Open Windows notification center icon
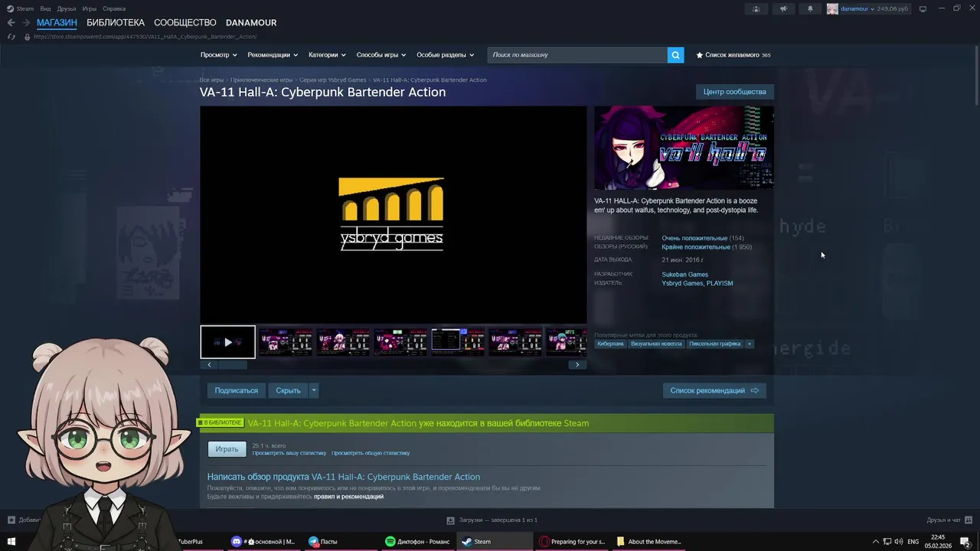980x551 pixels. 966,542
